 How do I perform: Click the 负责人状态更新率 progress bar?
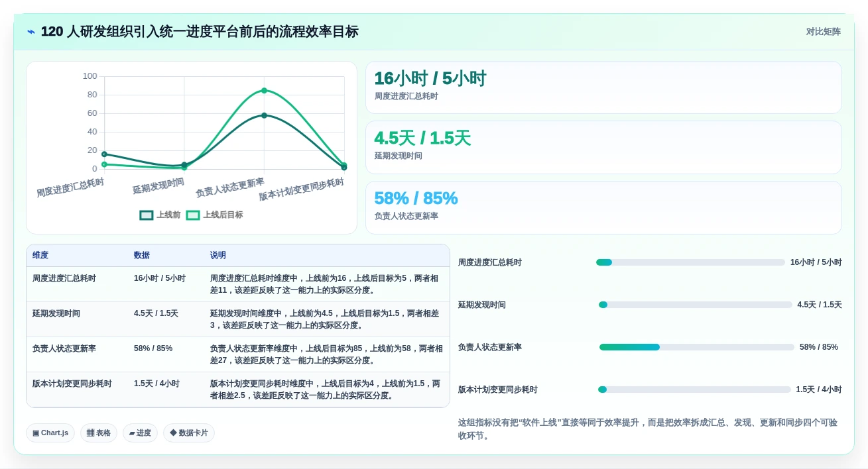[x=697, y=347]
